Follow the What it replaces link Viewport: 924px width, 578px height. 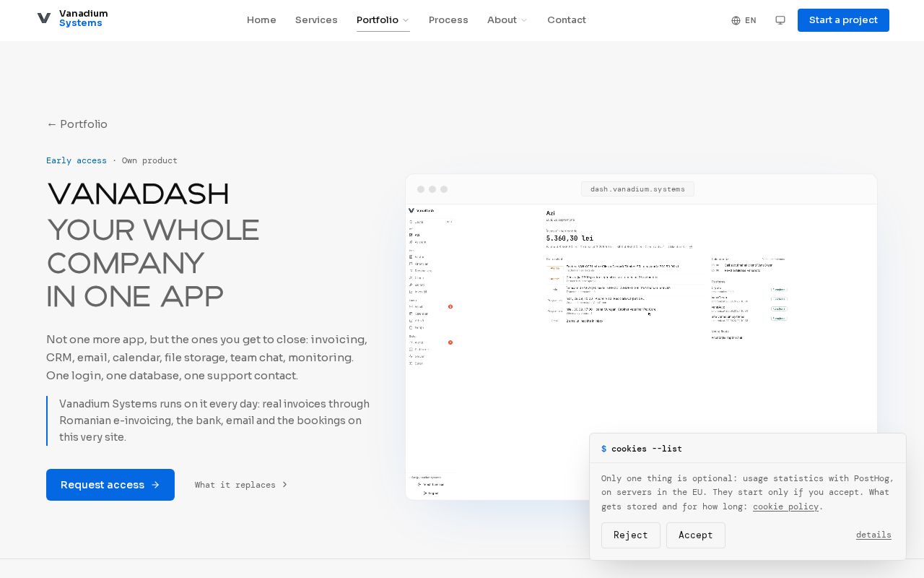241,485
